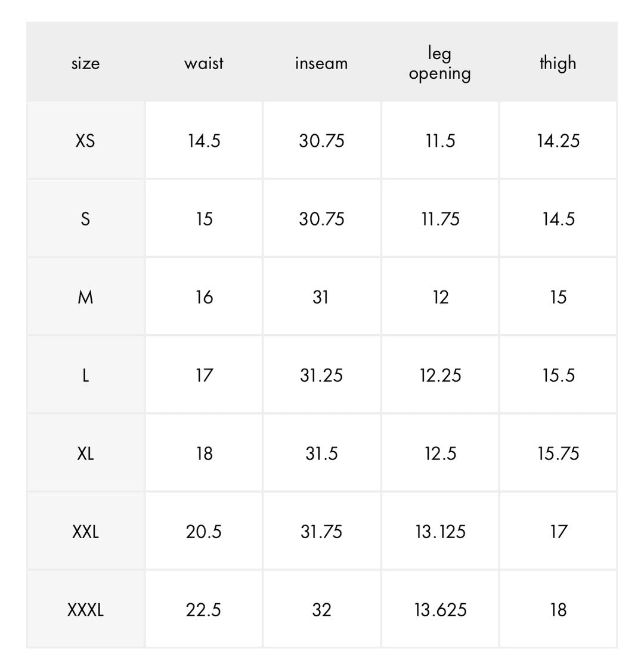Click the 'leg opening' column header

point(440,63)
